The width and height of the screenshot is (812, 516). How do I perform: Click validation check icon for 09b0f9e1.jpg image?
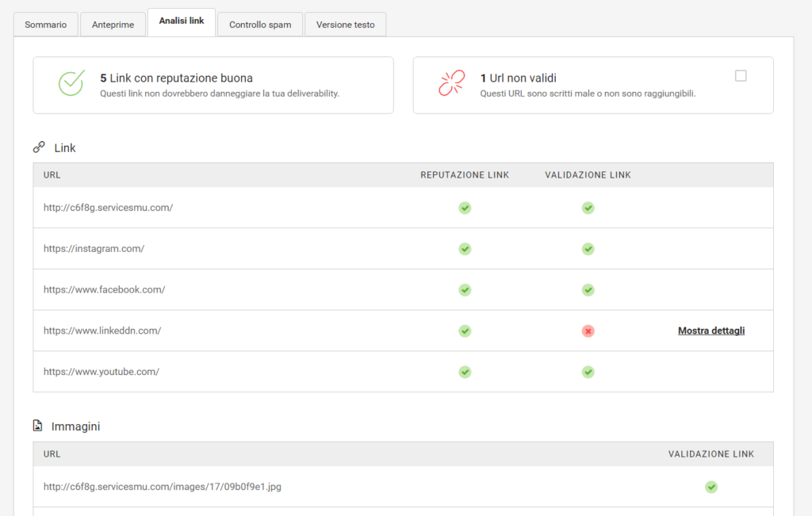(x=711, y=487)
